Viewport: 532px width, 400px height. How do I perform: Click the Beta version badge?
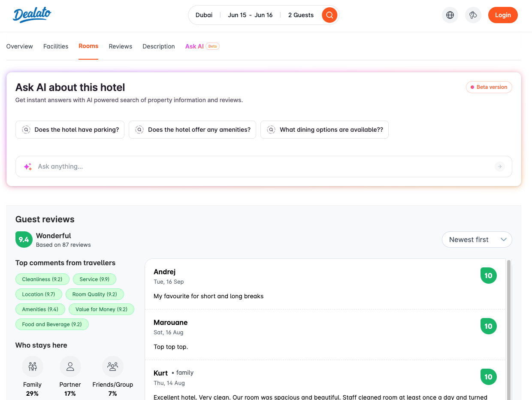pyautogui.click(x=489, y=87)
